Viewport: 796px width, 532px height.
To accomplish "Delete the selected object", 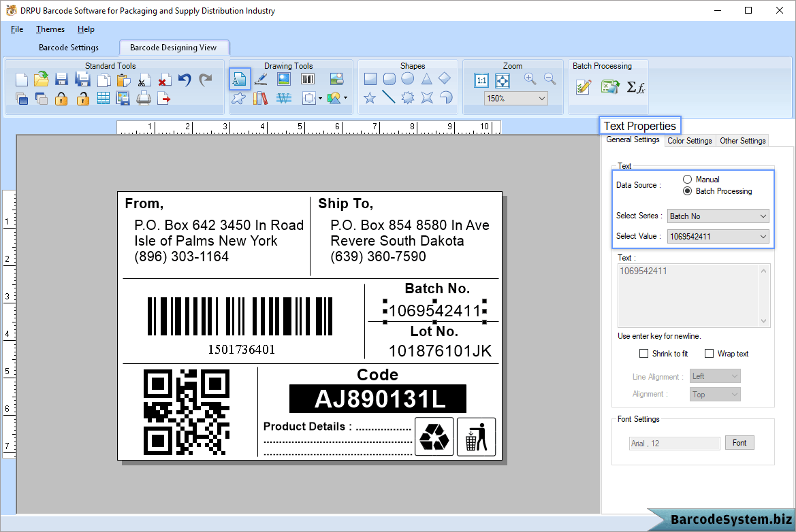I will (164, 80).
